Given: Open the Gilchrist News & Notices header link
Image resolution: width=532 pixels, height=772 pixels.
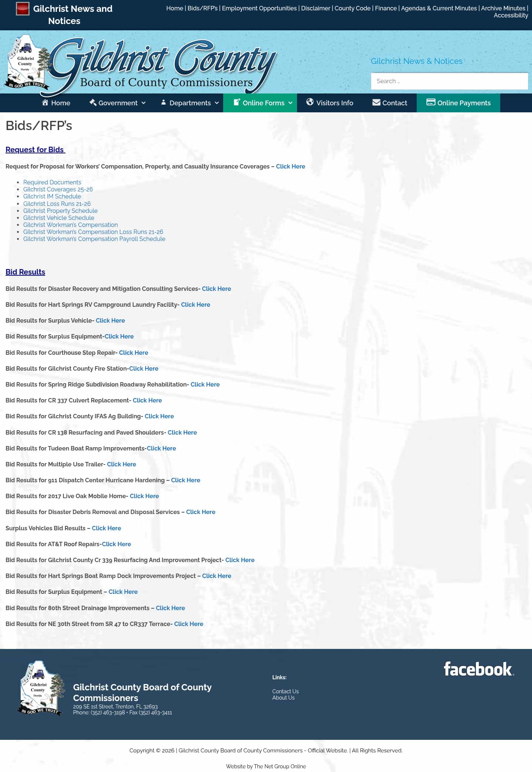Looking at the screenshot, I should pos(416,61).
